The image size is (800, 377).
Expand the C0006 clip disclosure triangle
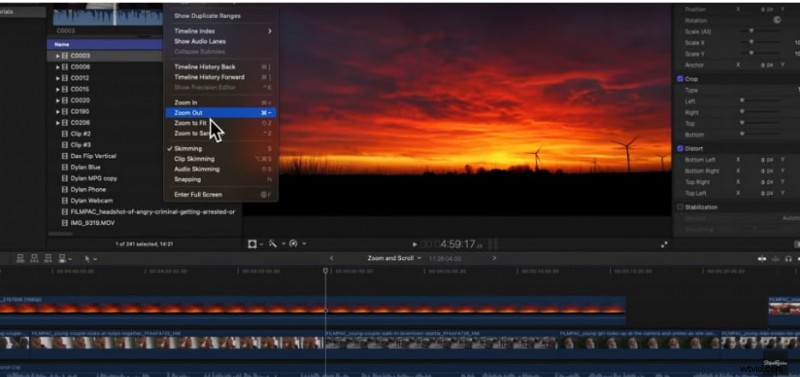58,67
